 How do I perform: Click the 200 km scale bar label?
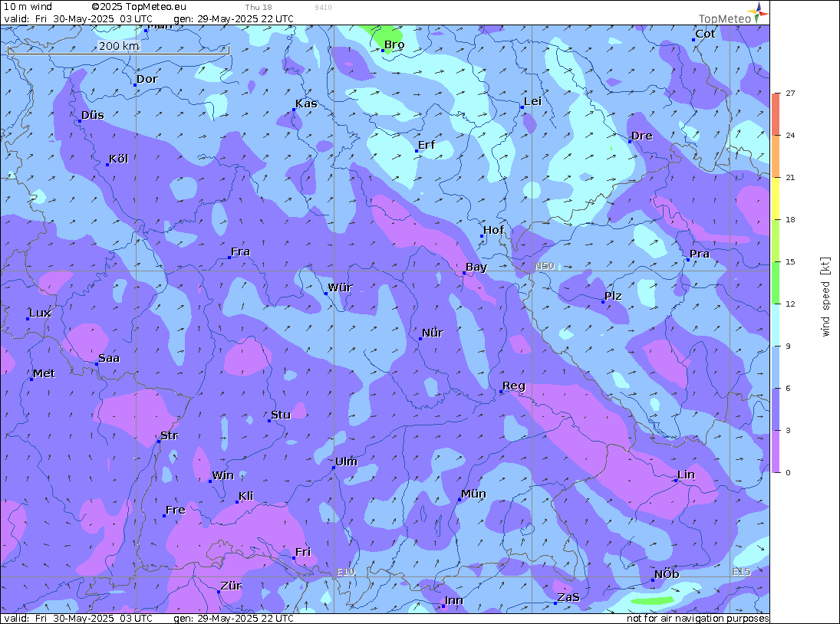(x=119, y=46)
